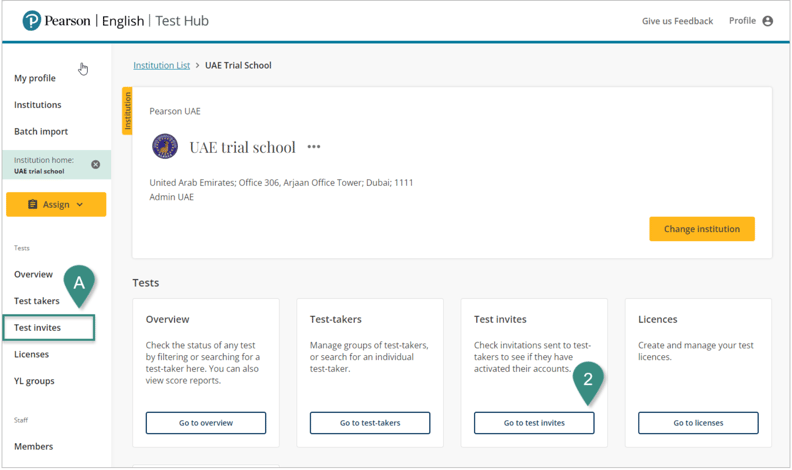This screenshot has width=792, height=470.
Task: Open Licenses in sidebar
Action: tap(31, 354)
